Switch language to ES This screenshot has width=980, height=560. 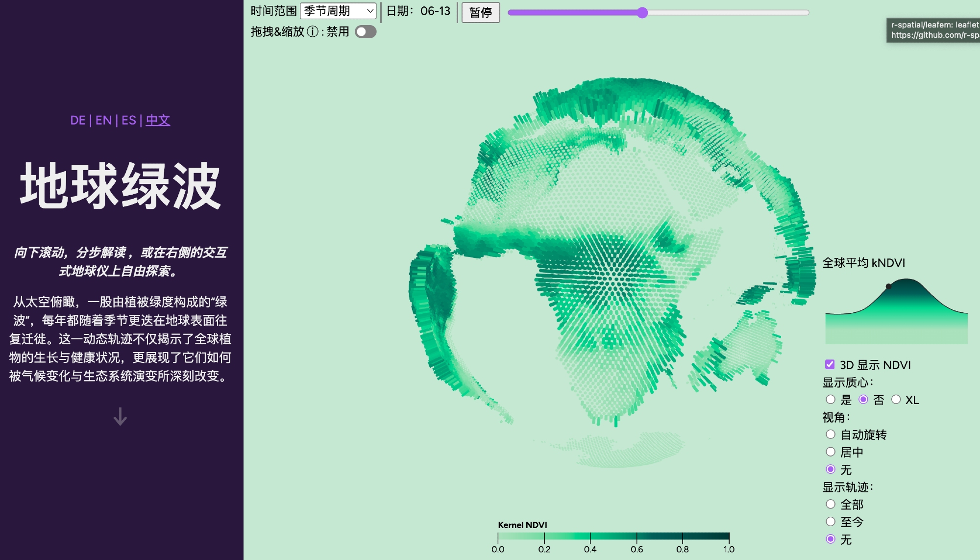[129, 120]
